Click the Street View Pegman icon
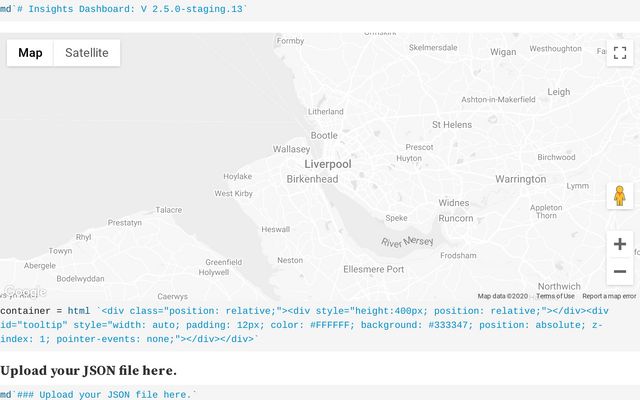640x400 pixels. pyautogui.click(x=620, y=196)
